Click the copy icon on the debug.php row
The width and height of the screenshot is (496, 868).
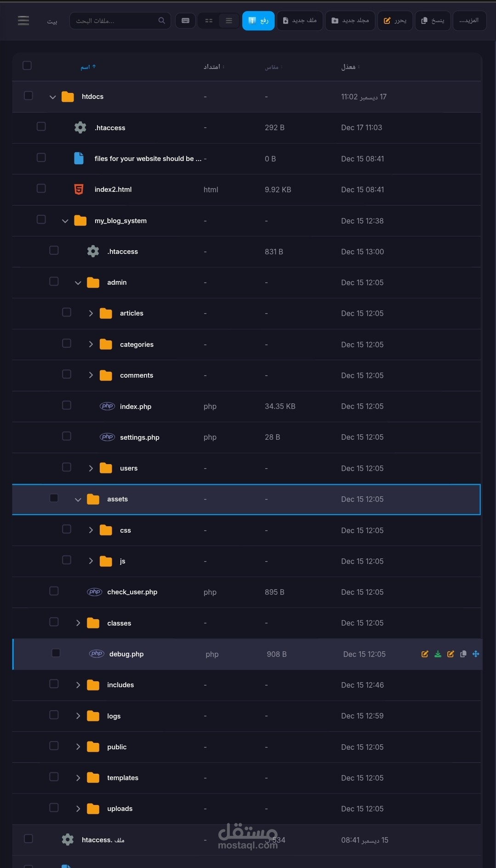[463, 654]
